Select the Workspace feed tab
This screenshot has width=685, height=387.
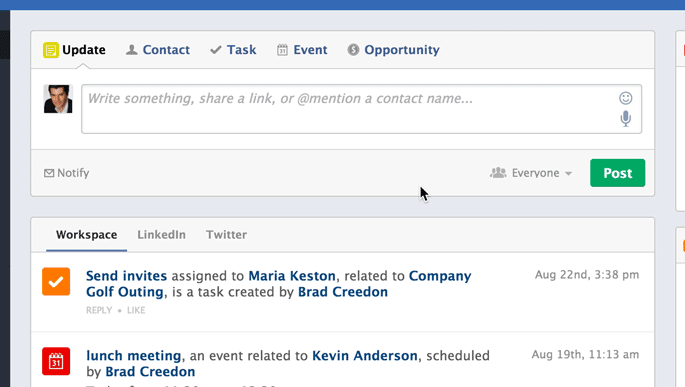pos(86,235)
